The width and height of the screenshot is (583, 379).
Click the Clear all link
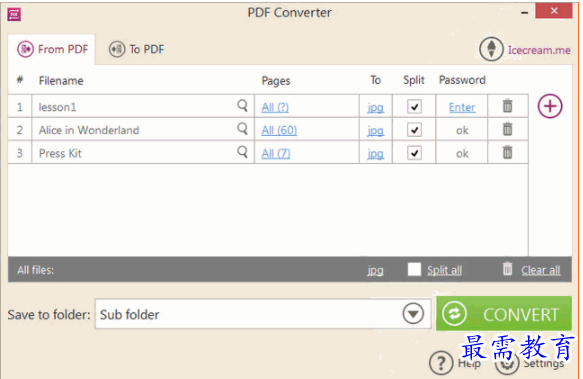pos(541,270)
